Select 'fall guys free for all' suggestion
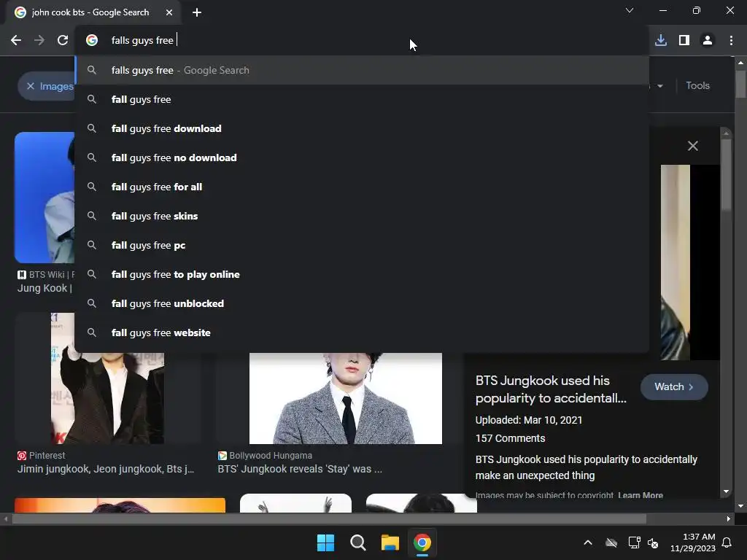The width and height of the screenshot is (747, 560). pyautogui.click(x=362, y=187)
